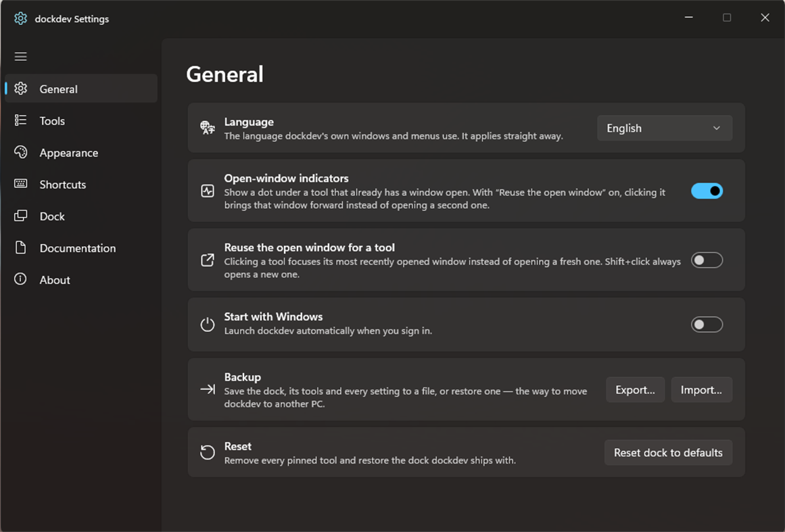Click the open-external icon beside Reuse window
The image size is (785, 532).
click(x=208, y=260)
